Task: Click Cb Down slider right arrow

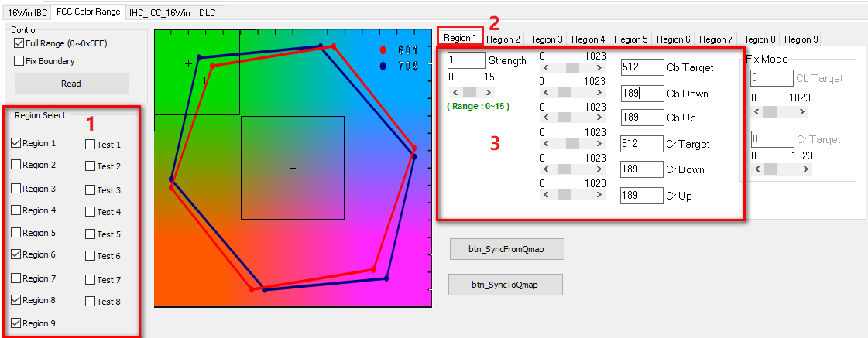Action: pyautogui.click(x=599, y=92)
